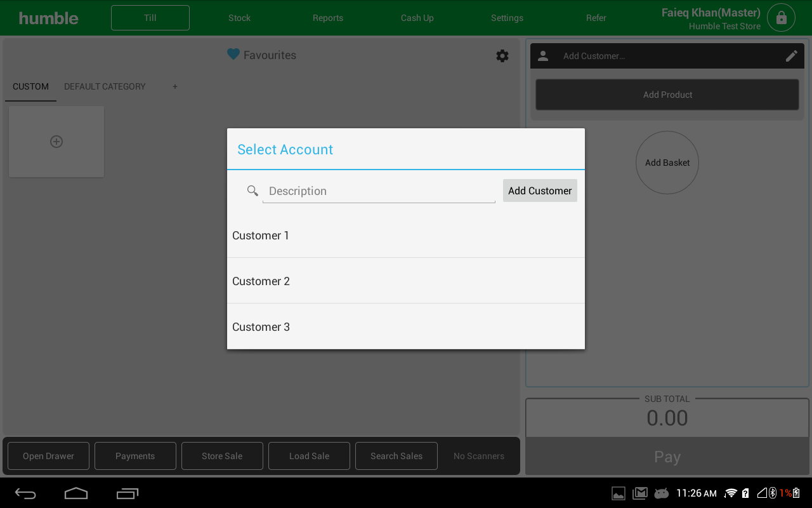Click the person icon beside Add Customer

[x=543, y=56]
